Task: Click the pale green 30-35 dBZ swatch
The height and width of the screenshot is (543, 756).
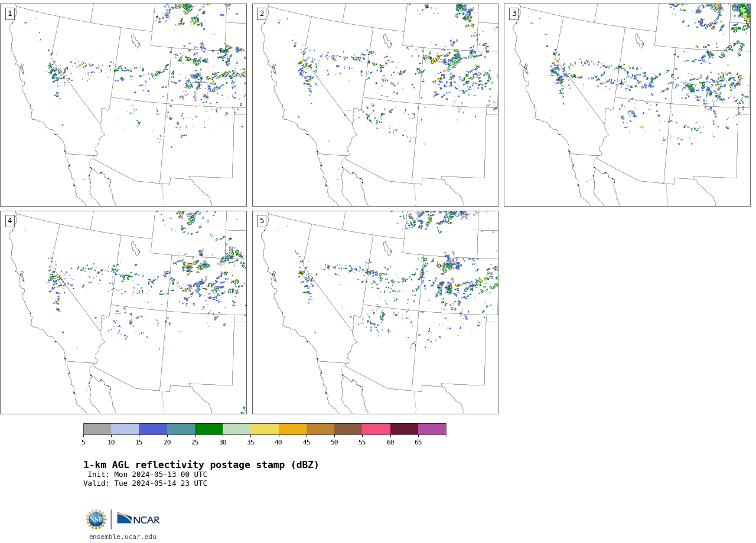Action: coord(237,429)
